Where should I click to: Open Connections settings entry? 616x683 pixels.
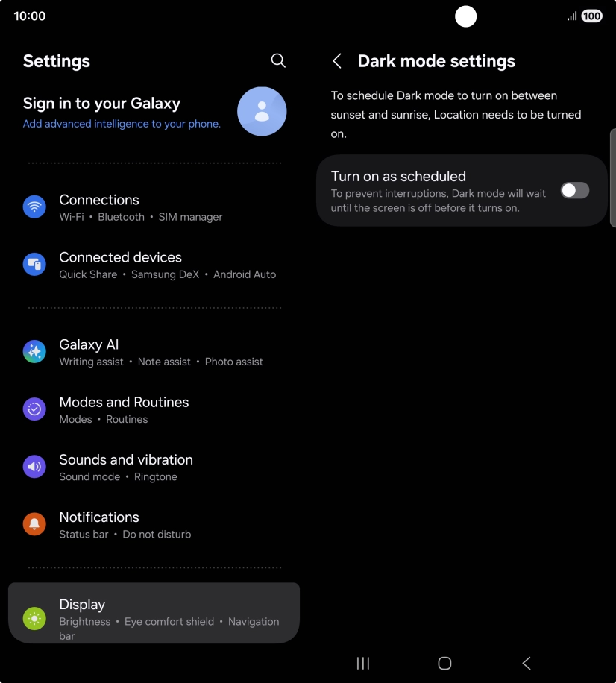(x=154, y=207)
